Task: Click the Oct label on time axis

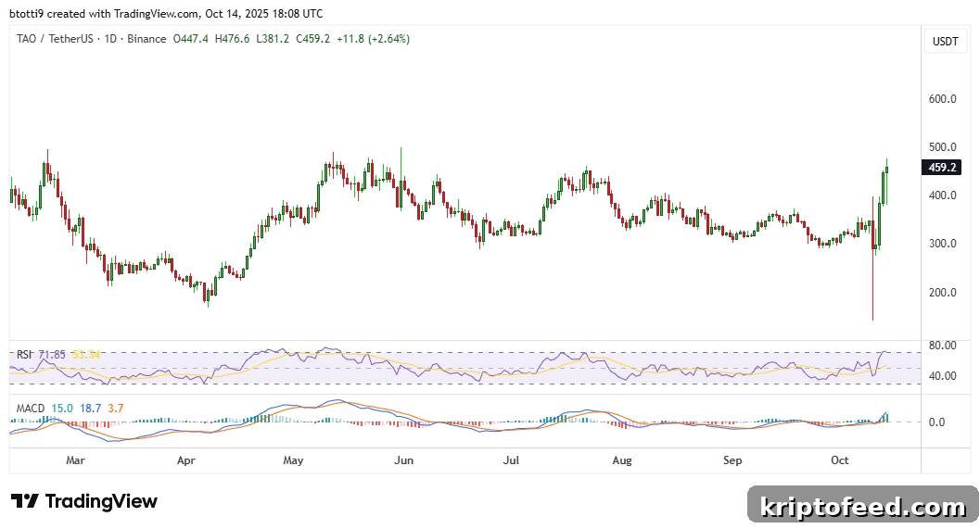Action: click(x=839, y=460)
